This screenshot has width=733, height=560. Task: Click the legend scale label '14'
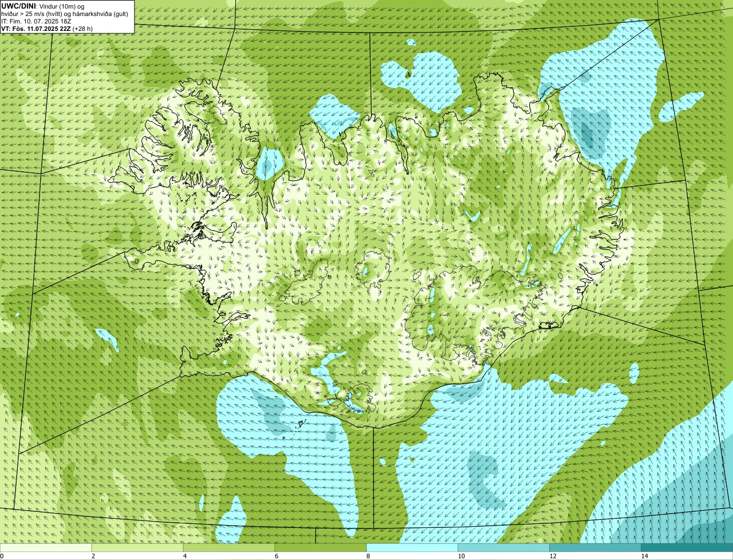coord(644,556)
